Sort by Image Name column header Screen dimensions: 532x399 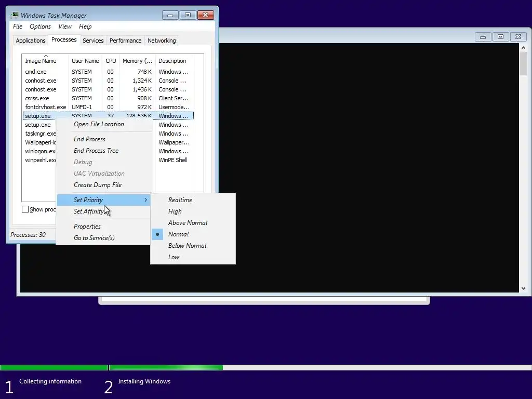tap(45, 61)
